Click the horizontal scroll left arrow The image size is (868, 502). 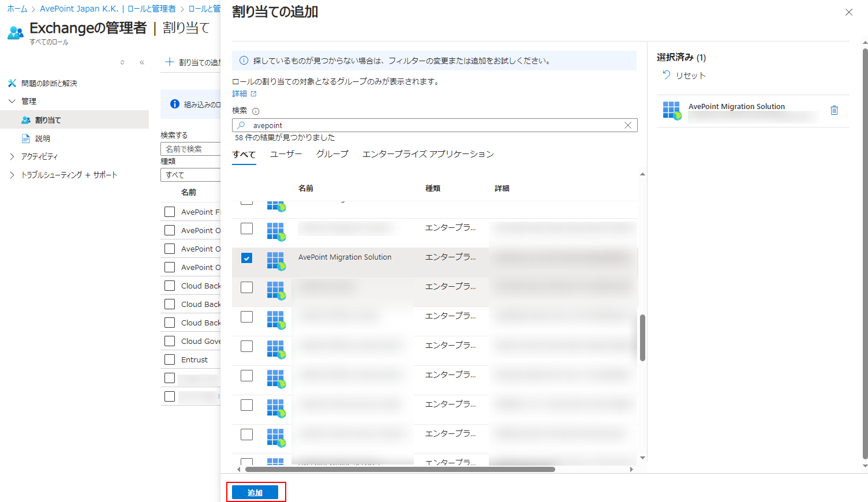pyautogui.click(x=239, y=469)
